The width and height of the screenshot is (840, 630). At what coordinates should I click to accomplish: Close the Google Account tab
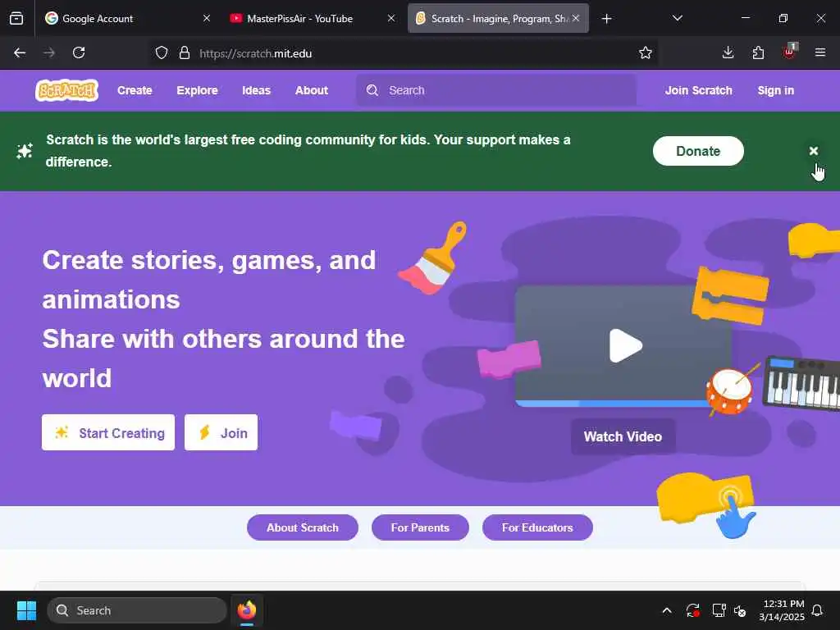207,18
